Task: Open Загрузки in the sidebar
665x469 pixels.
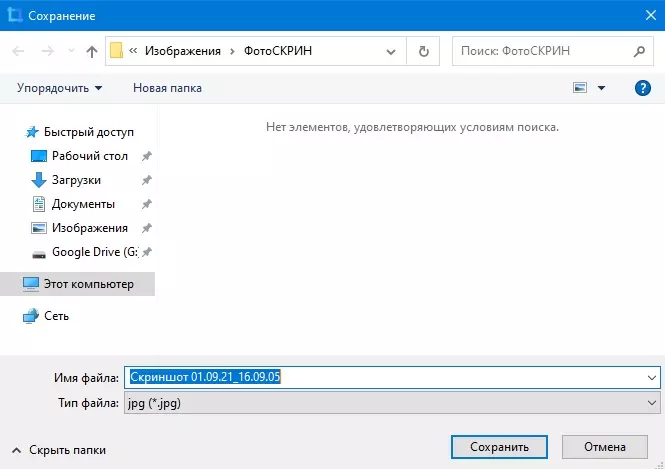Action: click(76, 180)
